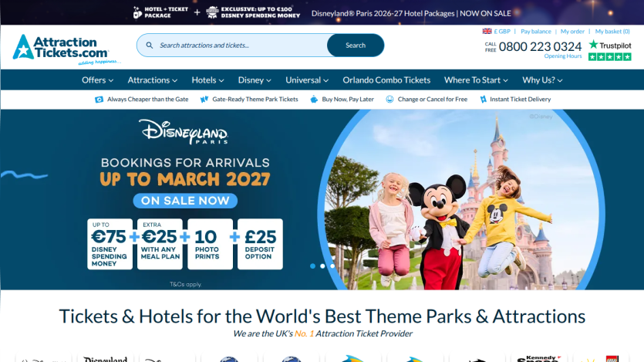Viewport: 644px width, 362px height.
Task: Click the smiley Change or Cancel icon
Action: click(x=389, y=100)
